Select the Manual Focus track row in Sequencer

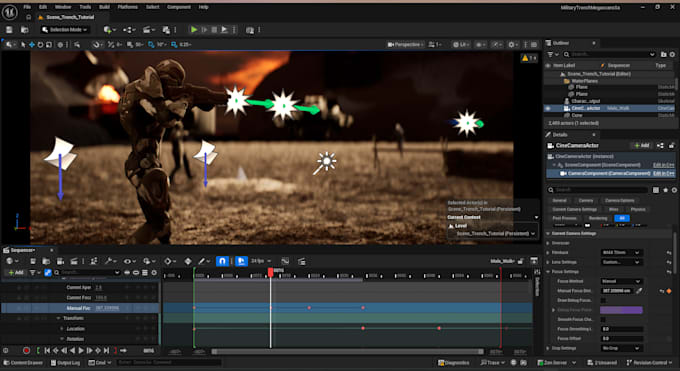pyautogui.click(x=80, y=308)
